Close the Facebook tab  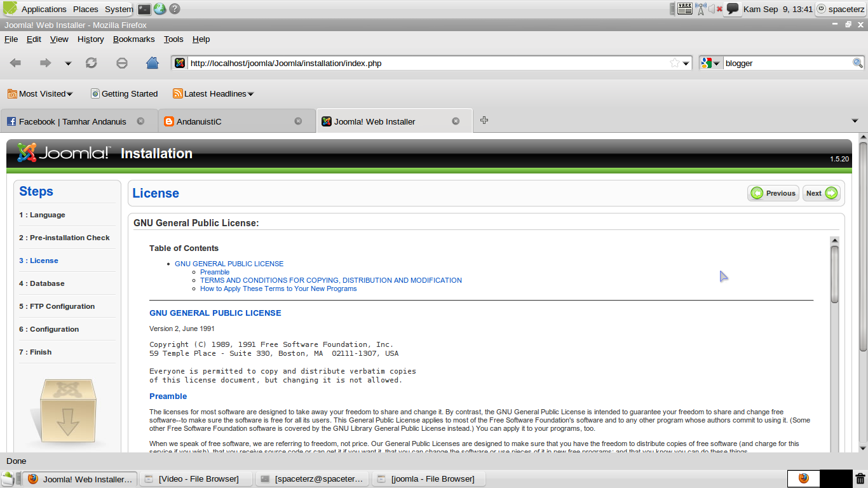(x=140, y=121)
